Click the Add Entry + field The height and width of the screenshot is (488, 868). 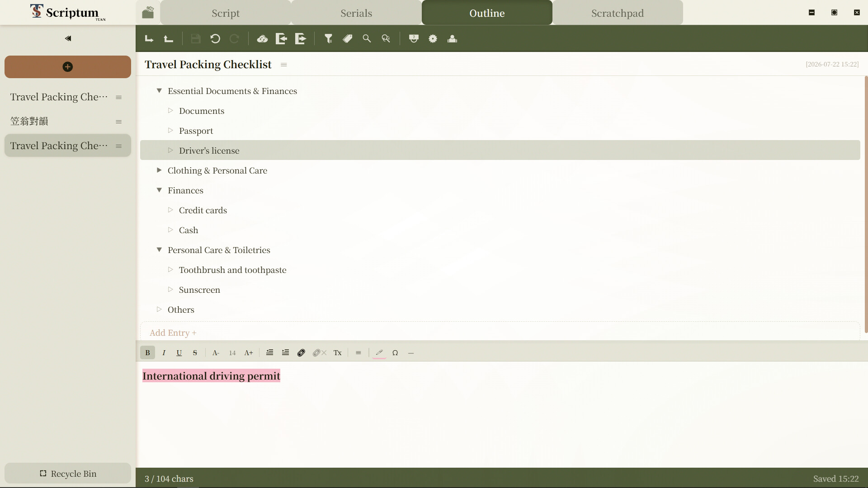pyautogui.click(x=500, y=333)
